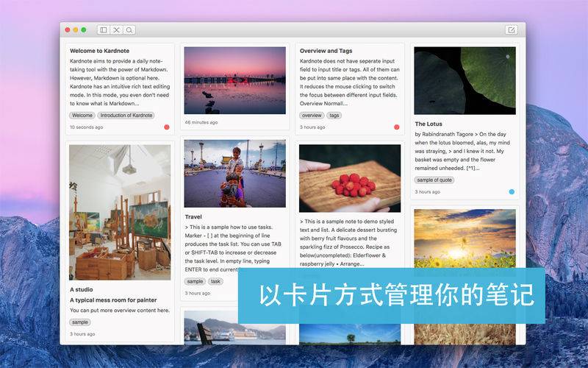Click 'A typical mess room for painter' heading
The height and width of the screenshot is (368, 588).
[x=113, y=300]
